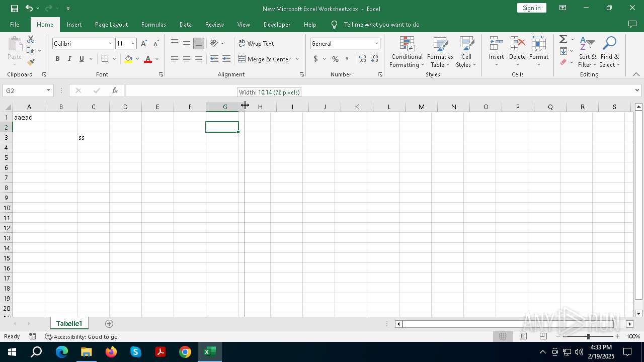
Task: Toggle Bold formatting
Action: coord(57,59)
